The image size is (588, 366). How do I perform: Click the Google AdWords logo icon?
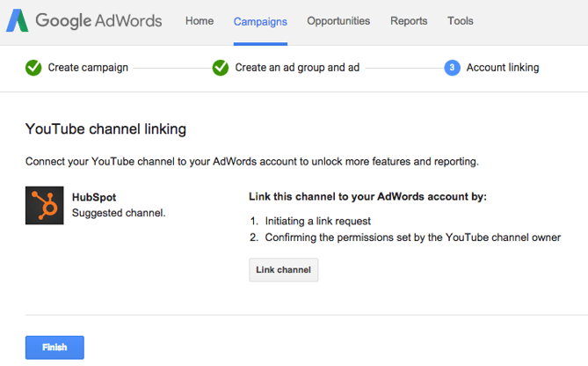tap(18, 20)
